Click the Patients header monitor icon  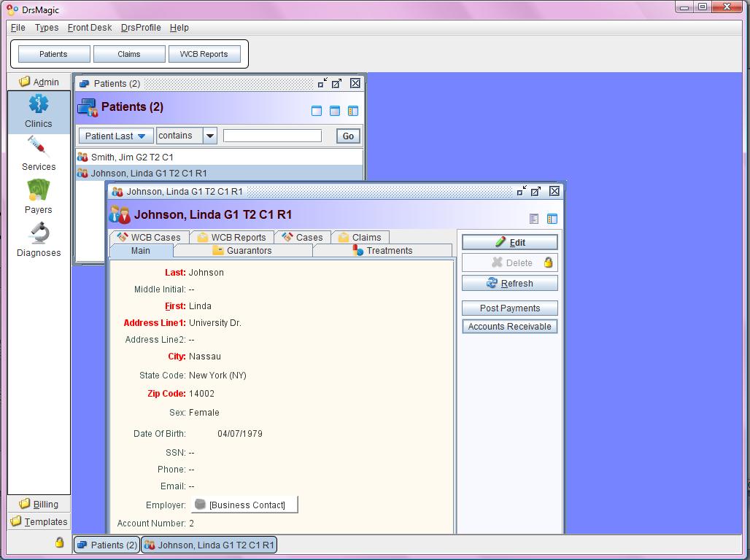(x=88, y=107)
